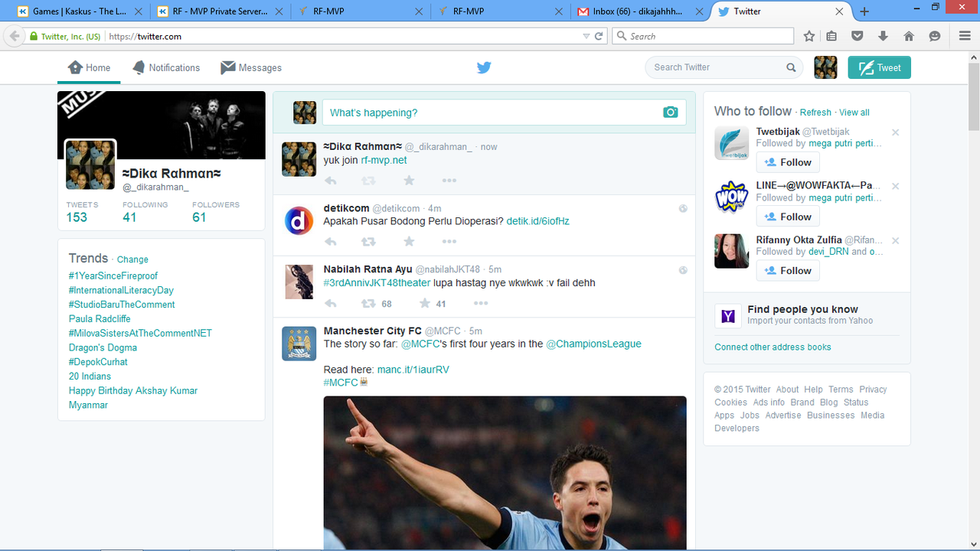The width and height of the screenshot is (980, 551).
Task: Click Connect other address books
Action: [773, 347]
